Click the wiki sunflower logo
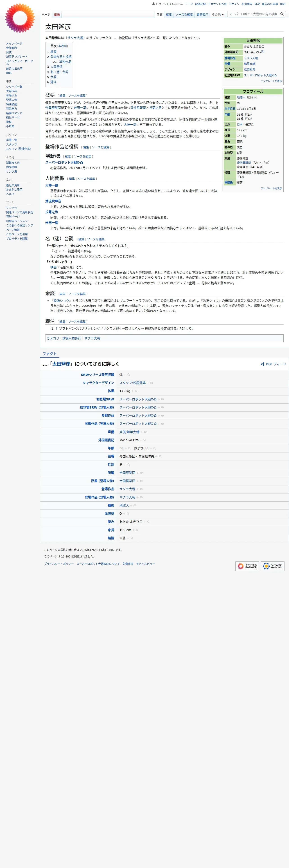The height and width of the screenshot is (868, 289). click(20, 18)
